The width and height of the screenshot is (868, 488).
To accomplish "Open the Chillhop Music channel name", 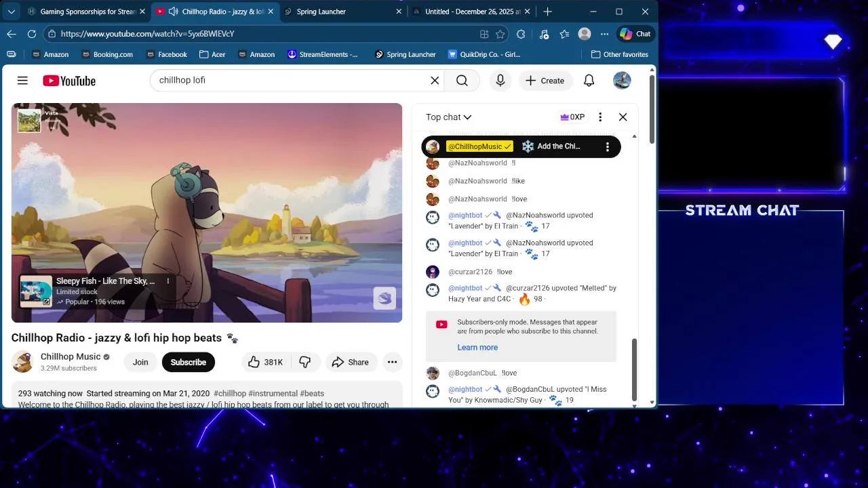I will [71, 357].
